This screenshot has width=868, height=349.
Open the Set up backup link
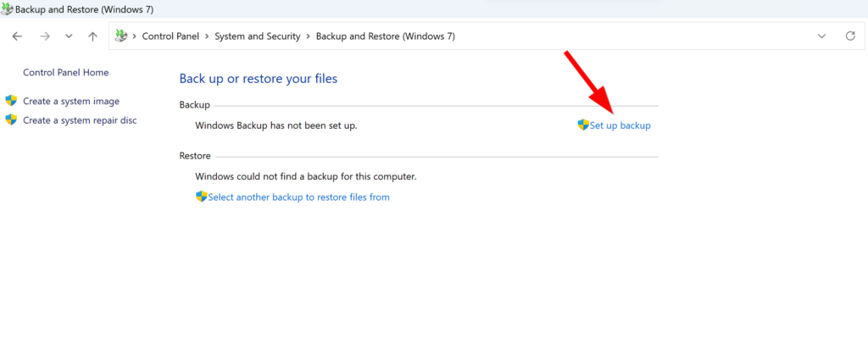pos(620,125)
